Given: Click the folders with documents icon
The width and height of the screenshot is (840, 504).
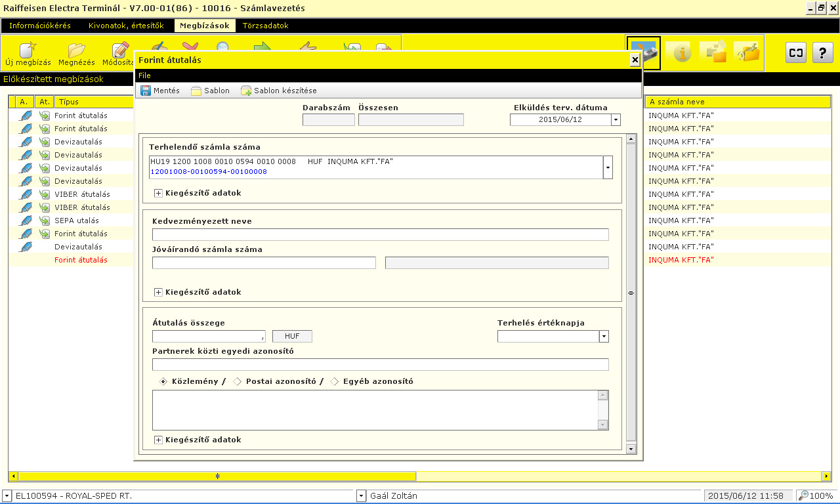Looking at the screenshot, I should (713, 52).
